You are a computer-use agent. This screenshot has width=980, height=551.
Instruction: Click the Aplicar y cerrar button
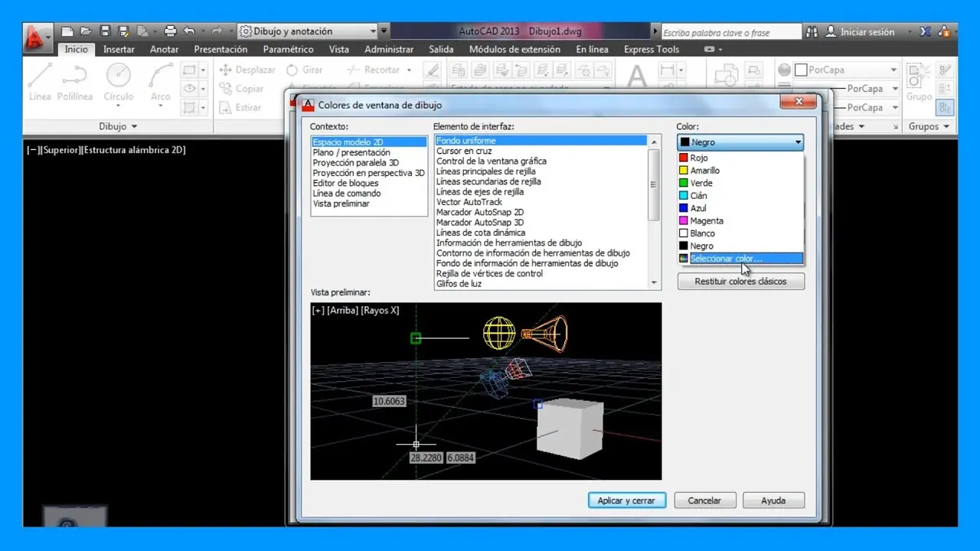point(626,500)
